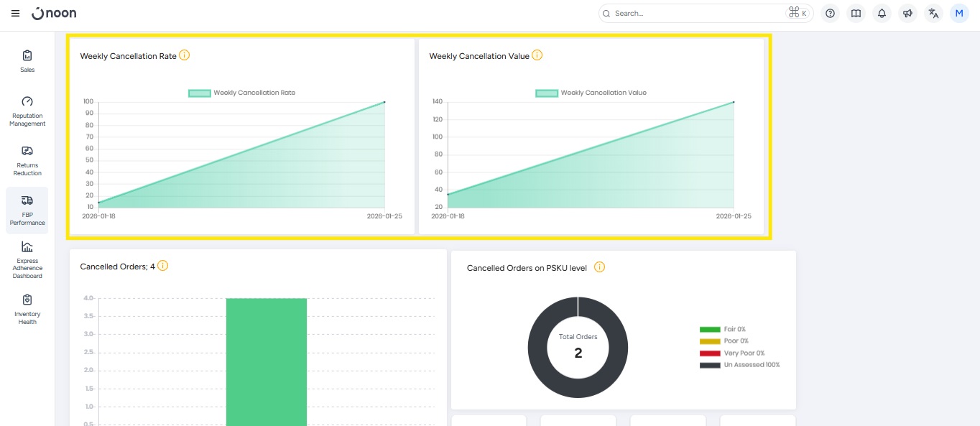Click info icon beside Cancelled Orders on PSKU level
The height and width of the screenshot is (426, 980).
(599, 267)
